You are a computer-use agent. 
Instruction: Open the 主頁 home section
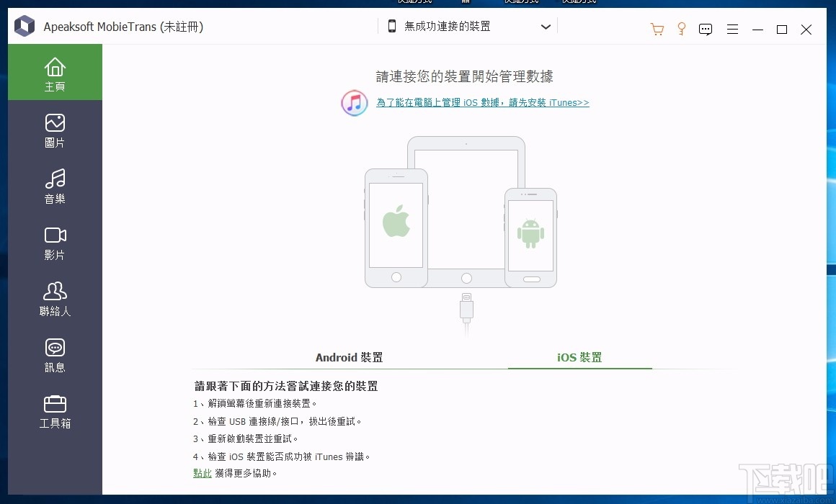pyautogui.click(x=55, y=73)
